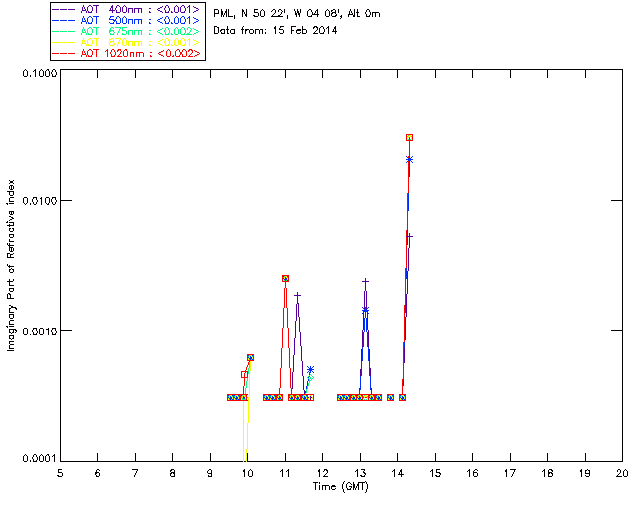Viewport: 640px width, 512px height.
Task: Click the AOT 500nm legend entry
Action: (x=127, y=20)
